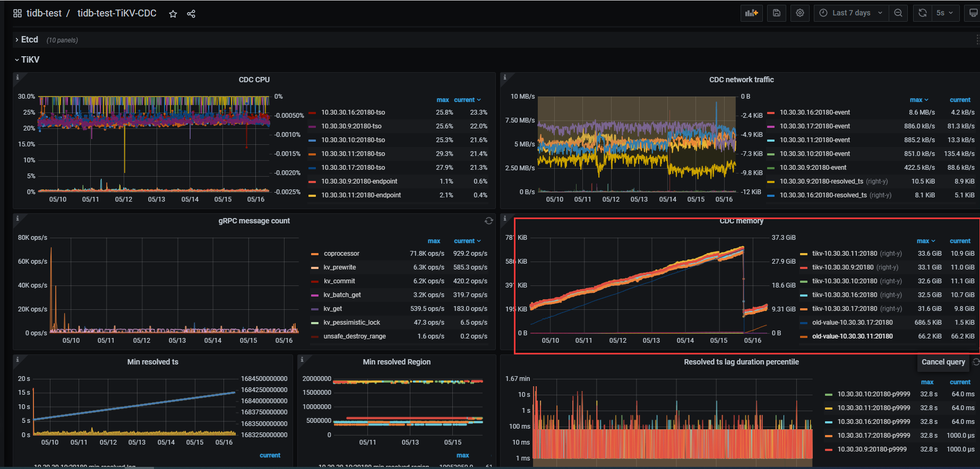Expand the Etcd row
980x469 pixels.
[29, 40]
